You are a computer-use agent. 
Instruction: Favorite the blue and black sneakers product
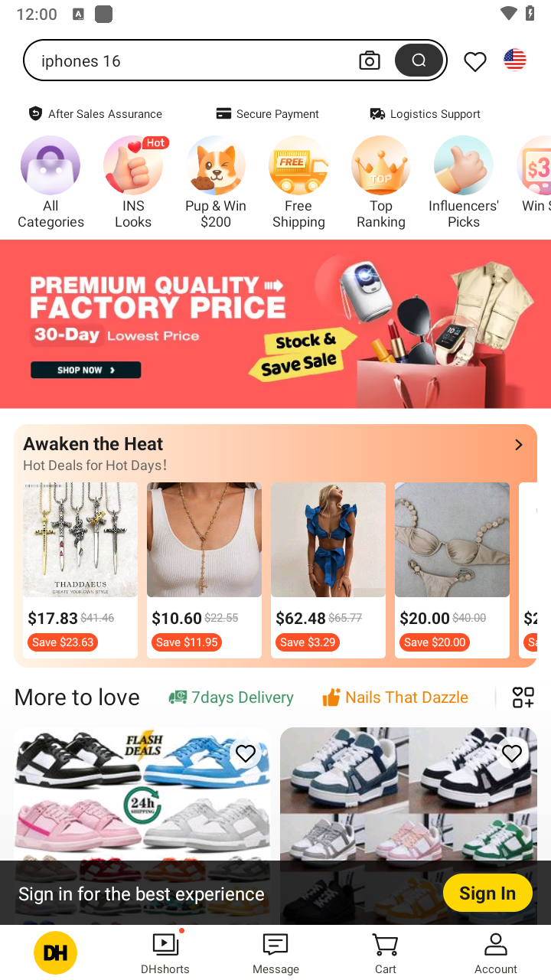[511, 753]
